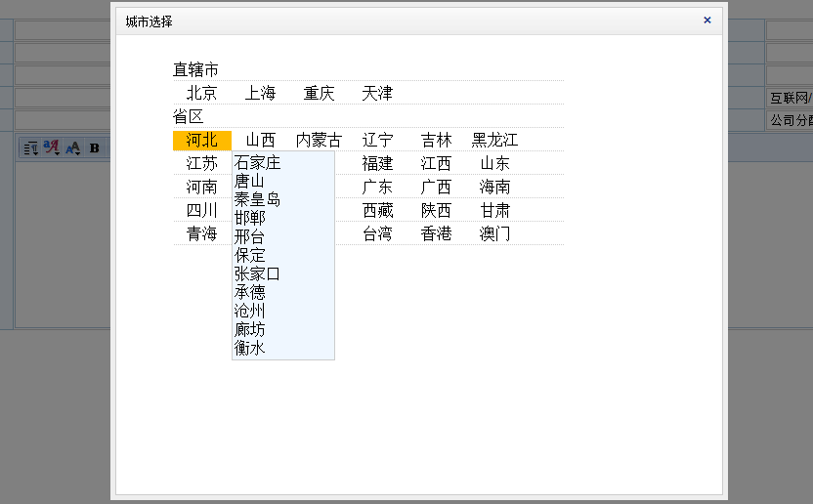The width and height of the screenshot is (813, 504).
Task: Pick 天津 from the list
Action: [378, 94]
